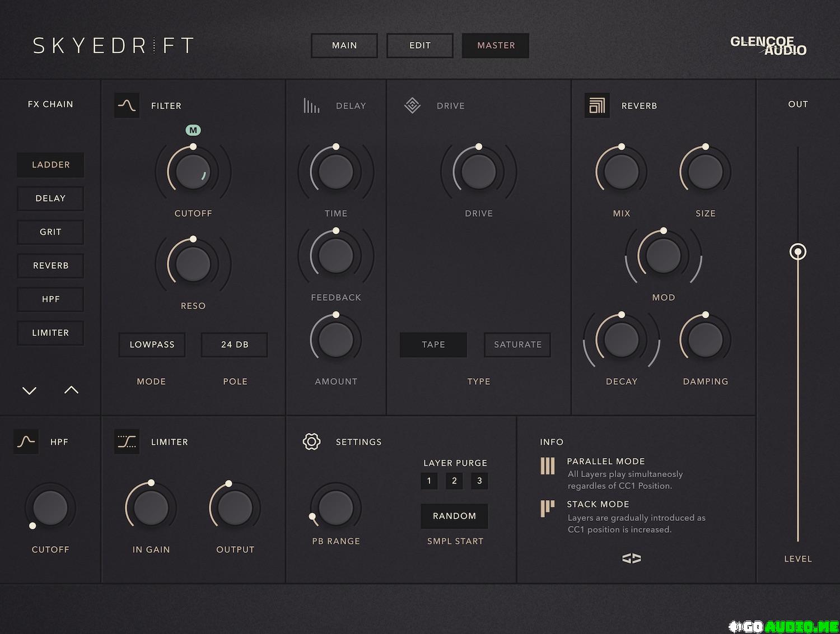Viewport: 840px width, 634px height.
Task: Open the 24 DB pole selector
Action: click(x=235, y=344)
